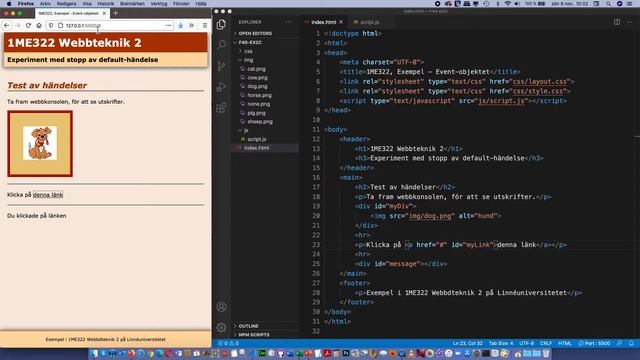The height and width of the screenshot is (360, 640).
Task: Click the dog image on the webpage
Action: 40,143
